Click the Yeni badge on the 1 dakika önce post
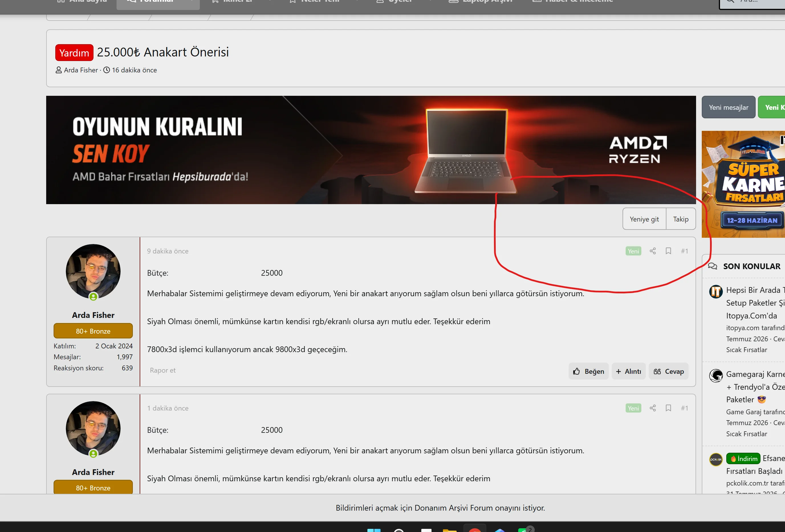The image size is (785, 532). click(633, 408)
